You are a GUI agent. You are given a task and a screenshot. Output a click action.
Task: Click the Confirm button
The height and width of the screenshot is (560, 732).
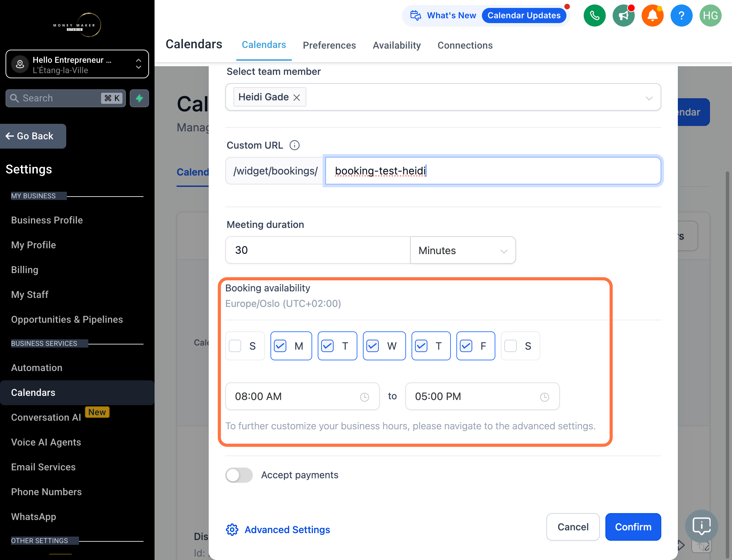tap(633, 527)
